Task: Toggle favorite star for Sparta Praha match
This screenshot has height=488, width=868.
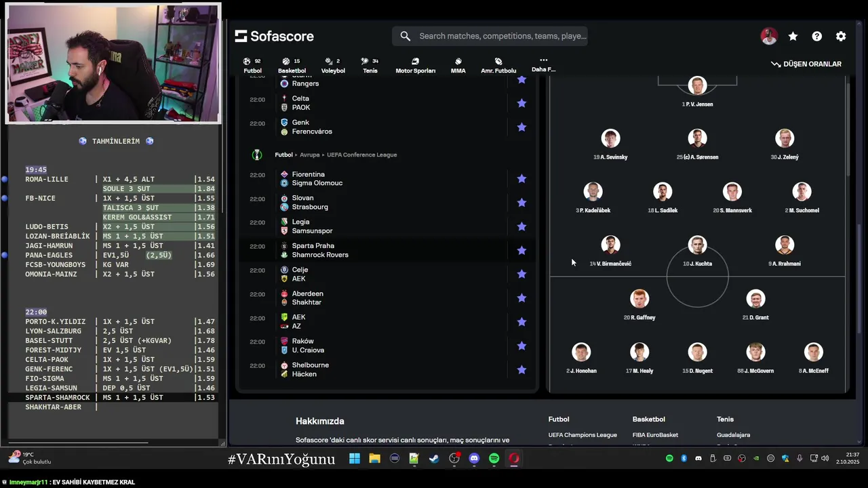Action: [x=521, y=250]
